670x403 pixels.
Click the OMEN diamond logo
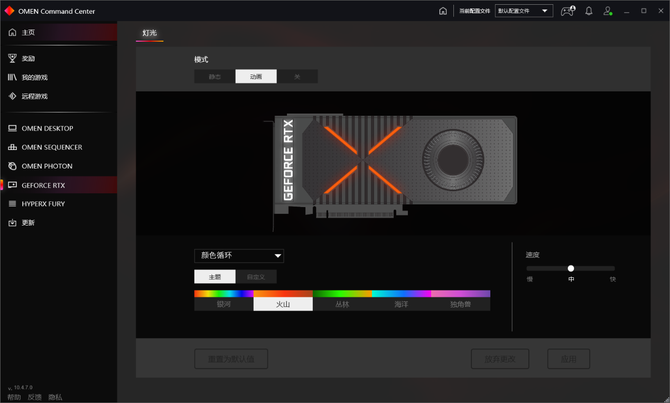[9, 11]
